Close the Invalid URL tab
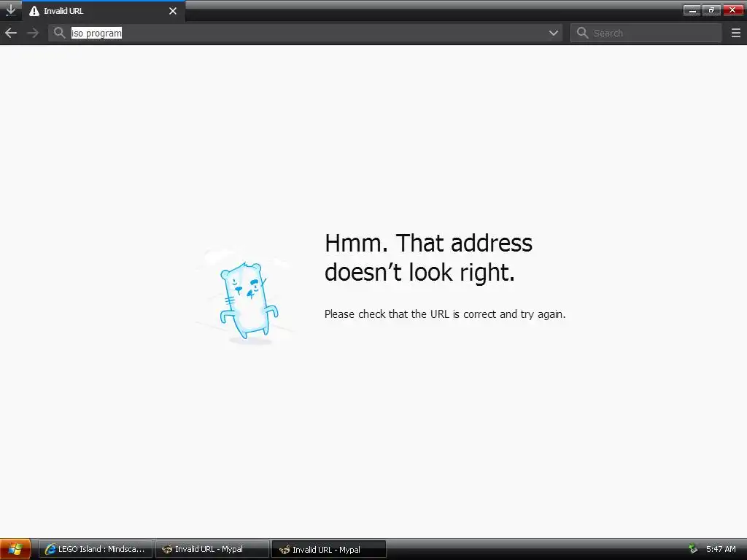Image resolution: width=747 pixels, height=560 pixels. (173, 11)
